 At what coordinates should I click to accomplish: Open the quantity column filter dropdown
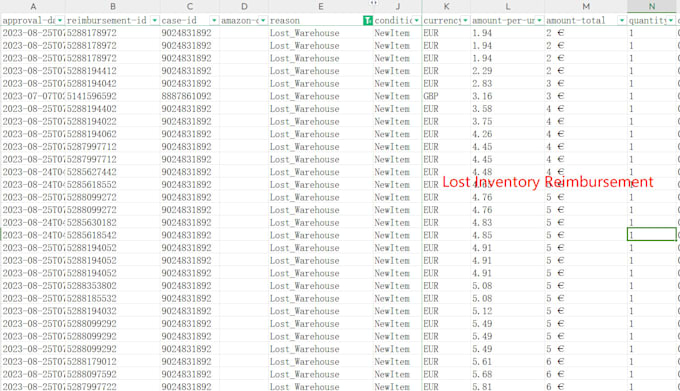[671, 20]
